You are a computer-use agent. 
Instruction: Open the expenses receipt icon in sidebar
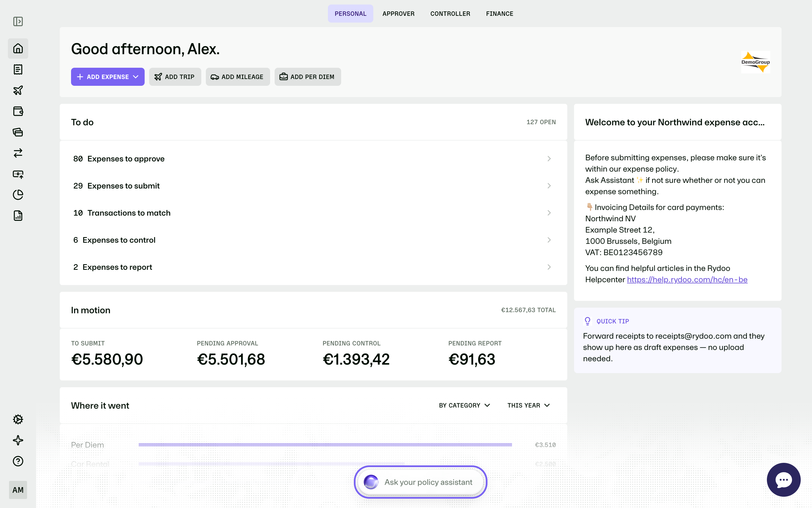point(18,69)
